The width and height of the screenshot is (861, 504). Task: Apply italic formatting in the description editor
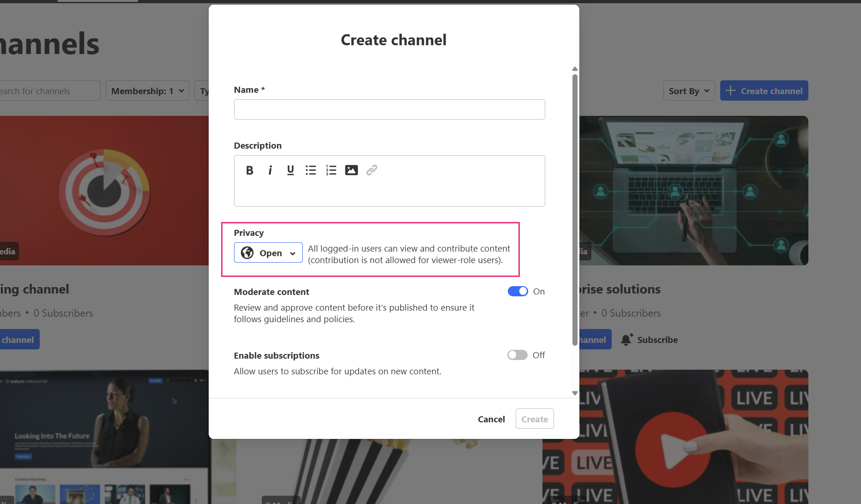pyautogui.click(x=270, y=170)
